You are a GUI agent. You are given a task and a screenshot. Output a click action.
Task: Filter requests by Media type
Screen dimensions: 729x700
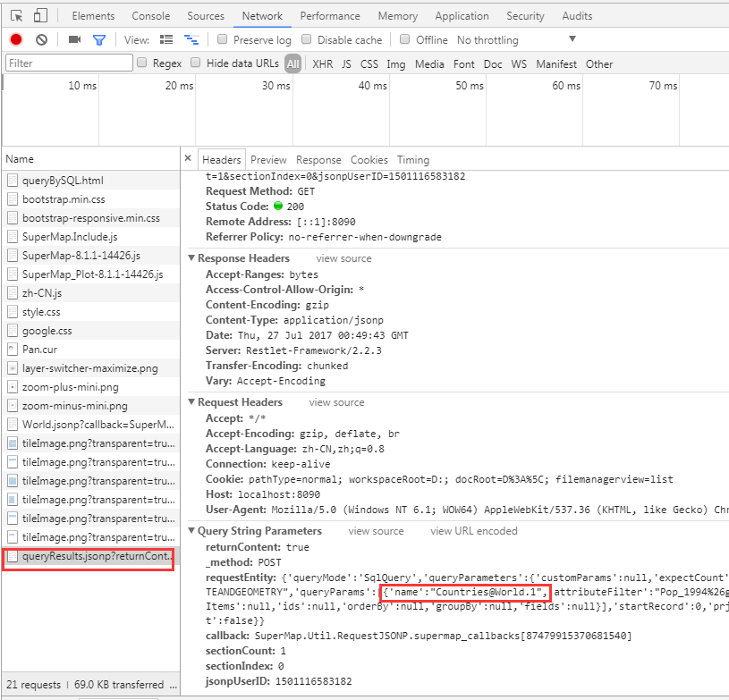click(x=429, y=64)
